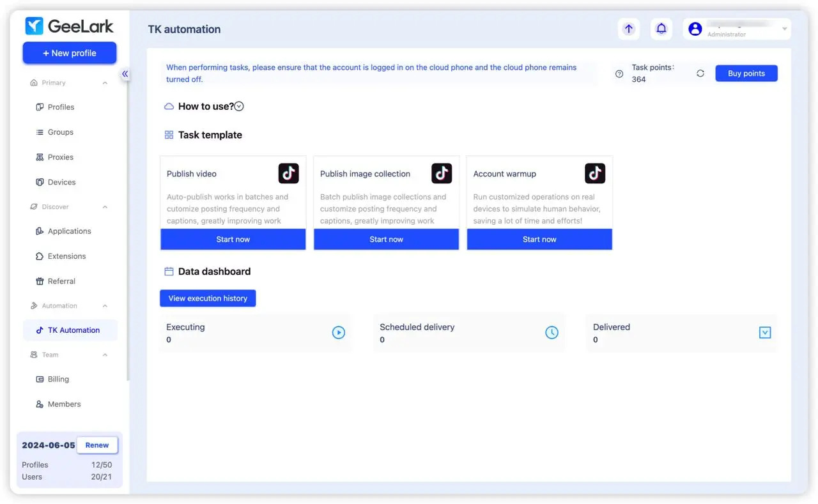Open the Extensions page from sidebar
Viewport: 818px width, 504px height.
tap(66, 256)
